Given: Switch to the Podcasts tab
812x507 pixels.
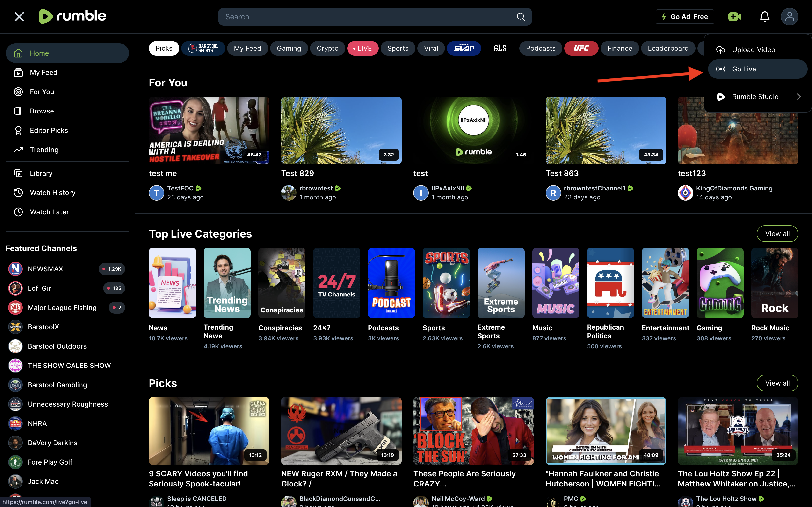Looking at the screenshot, I should point(540,48).
